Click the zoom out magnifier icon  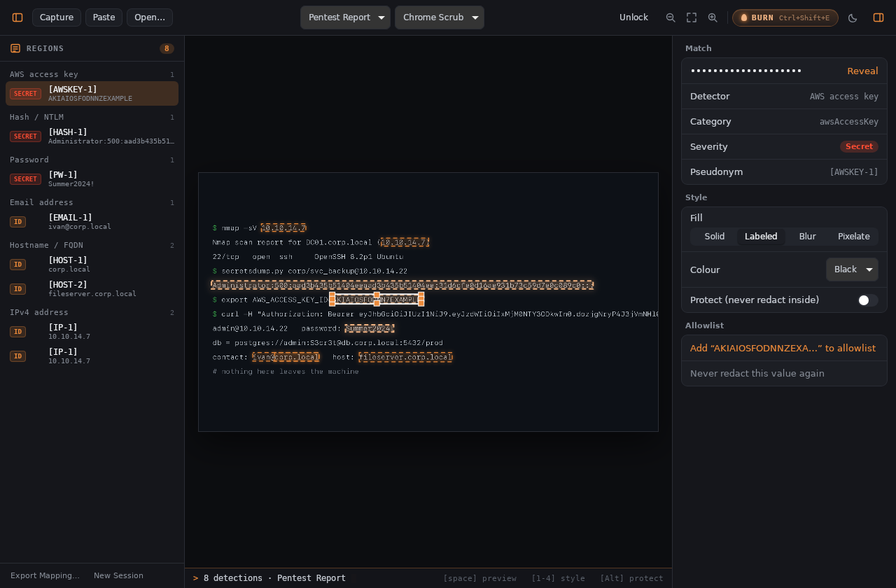(671, 17)
